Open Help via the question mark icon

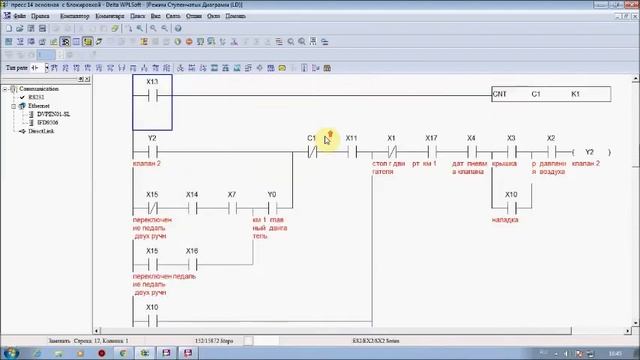coord(178,29)
